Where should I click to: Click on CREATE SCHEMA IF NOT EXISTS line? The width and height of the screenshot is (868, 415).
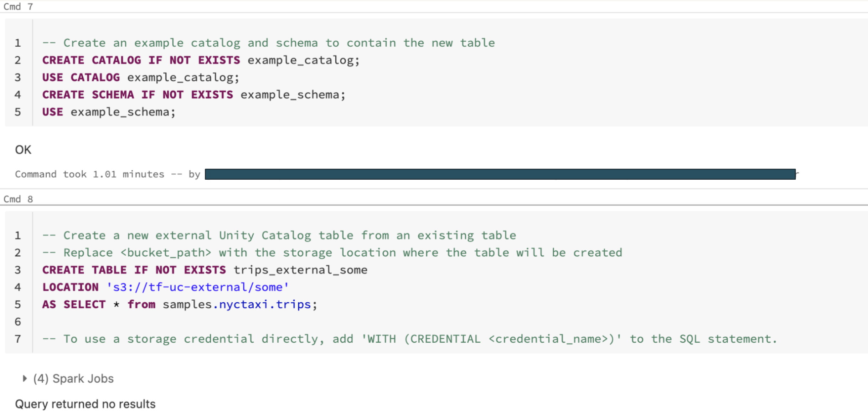coord(193,95)
